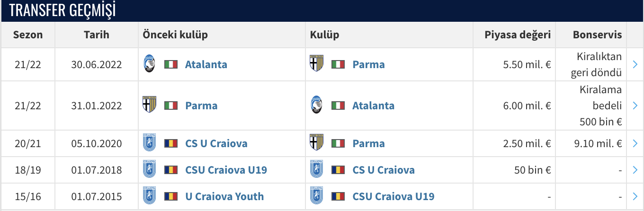
Task: Click the Bonservis column header
Action: [x=597, y=35]
